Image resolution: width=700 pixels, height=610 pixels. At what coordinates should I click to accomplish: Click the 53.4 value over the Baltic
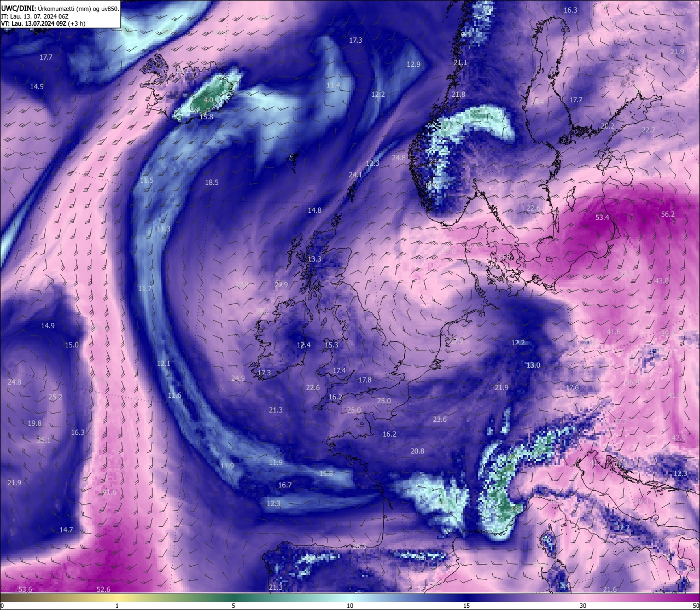(602, 217)
